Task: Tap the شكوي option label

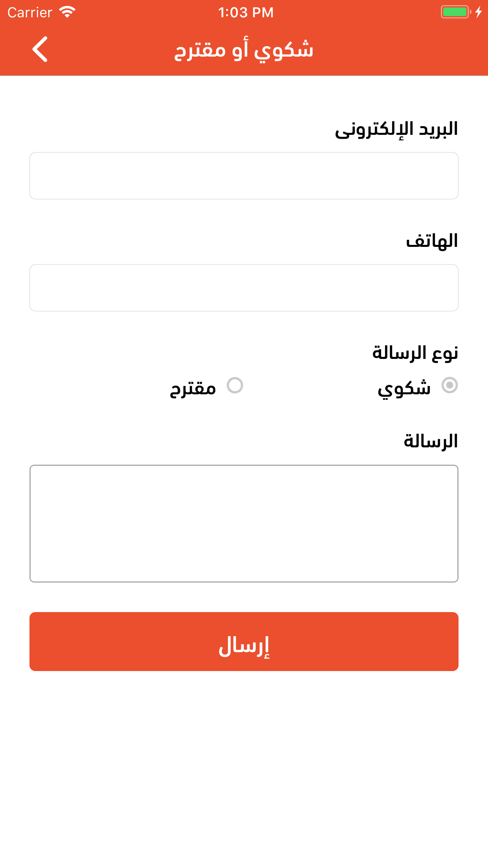Action: (404, 388)
